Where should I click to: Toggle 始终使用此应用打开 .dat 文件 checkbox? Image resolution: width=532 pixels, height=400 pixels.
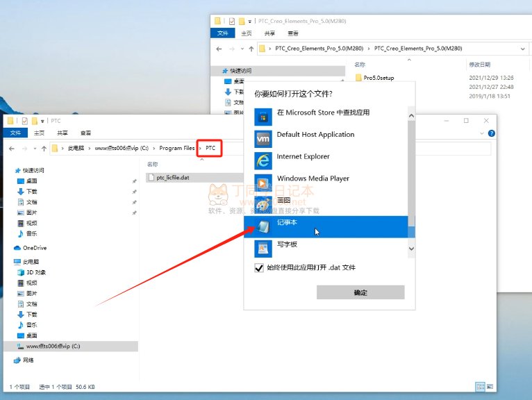coord(259,268)
